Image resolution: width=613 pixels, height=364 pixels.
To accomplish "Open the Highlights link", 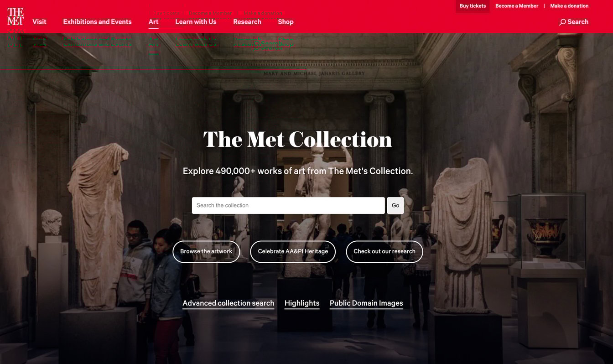I will click(302, 303).
